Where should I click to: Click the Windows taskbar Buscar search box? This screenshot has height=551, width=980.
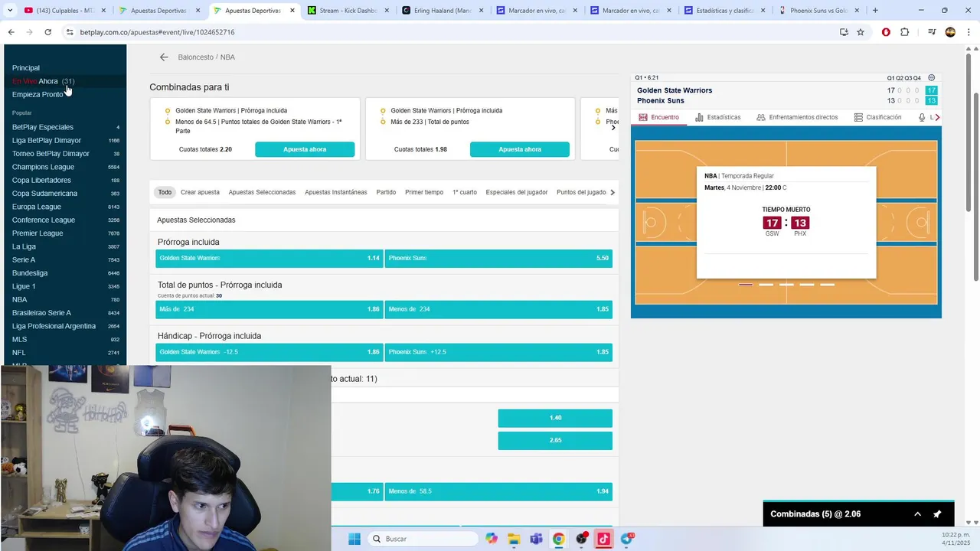click(423, 539)
